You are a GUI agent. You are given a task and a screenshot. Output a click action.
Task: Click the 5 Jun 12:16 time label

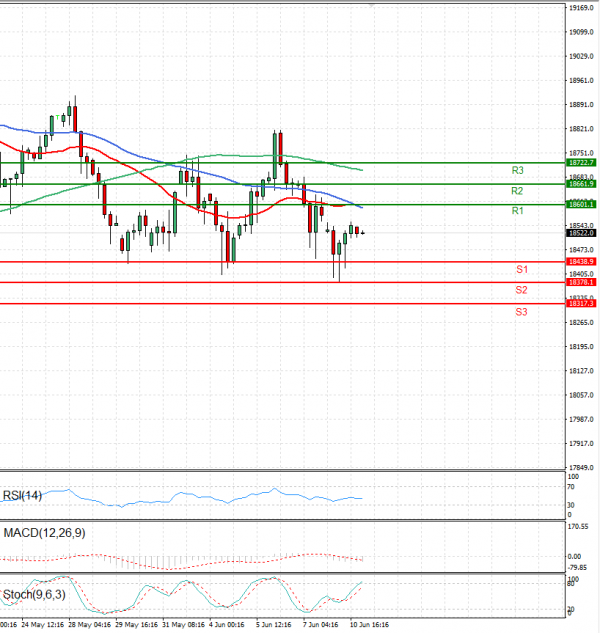[x=273, y=625]
